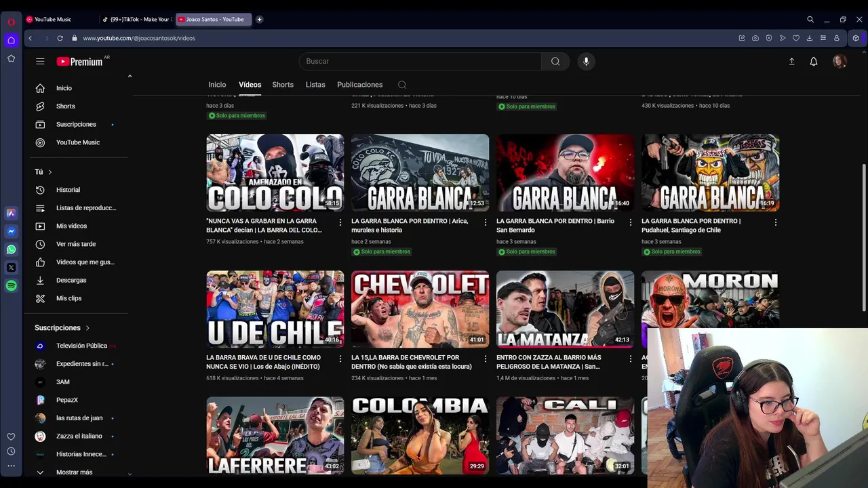Open the YouTube hamburger guide menu
Viewport: 868px width, 488px height.
click(40, 61)
